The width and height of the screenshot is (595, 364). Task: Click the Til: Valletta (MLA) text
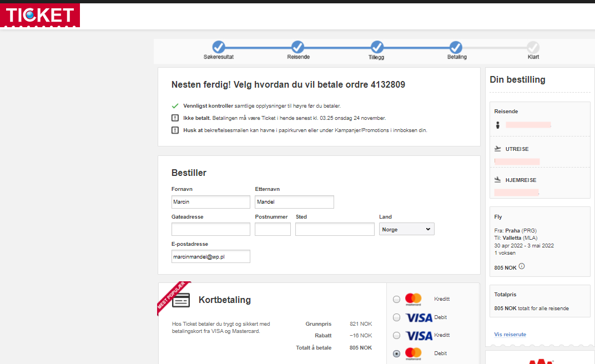click(x=516, y=237)
